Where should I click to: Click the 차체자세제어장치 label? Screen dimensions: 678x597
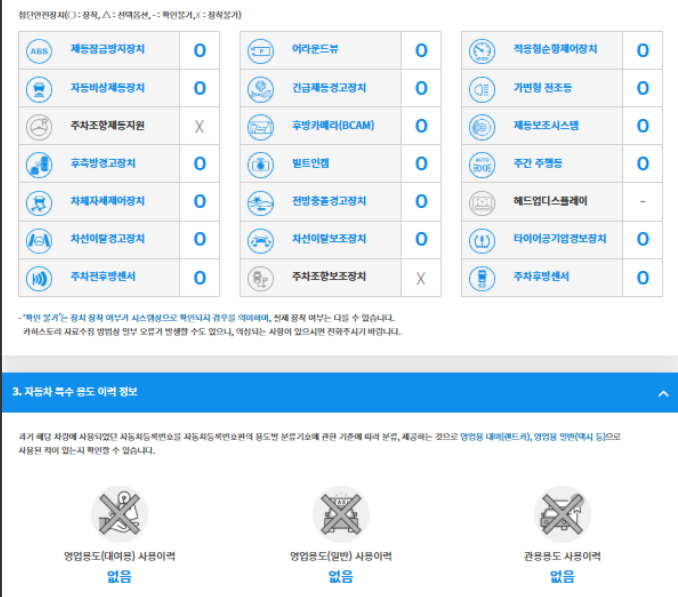(108, 201)
